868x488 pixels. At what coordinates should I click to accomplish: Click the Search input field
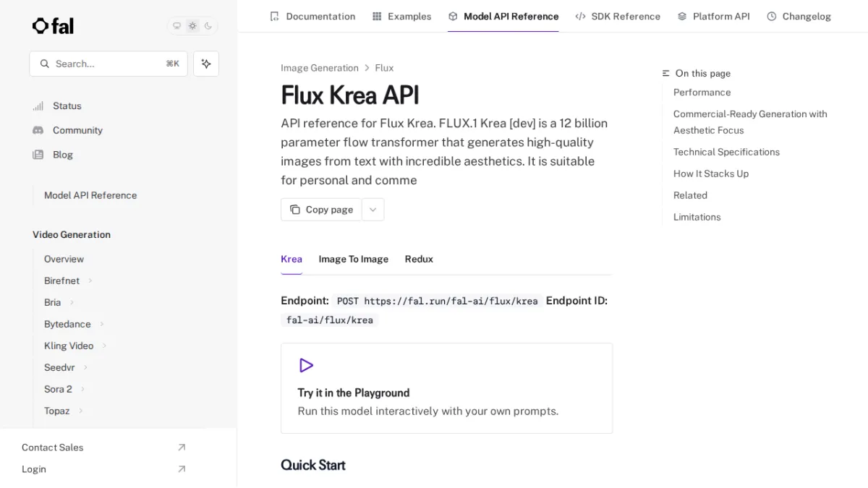coord(109,64)
